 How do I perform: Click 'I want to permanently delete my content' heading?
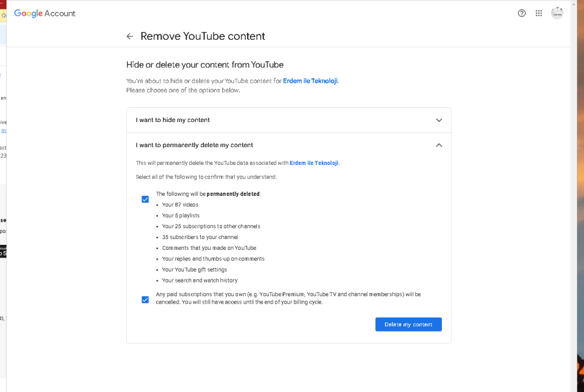pyautogui.click(x=195, y=145)
